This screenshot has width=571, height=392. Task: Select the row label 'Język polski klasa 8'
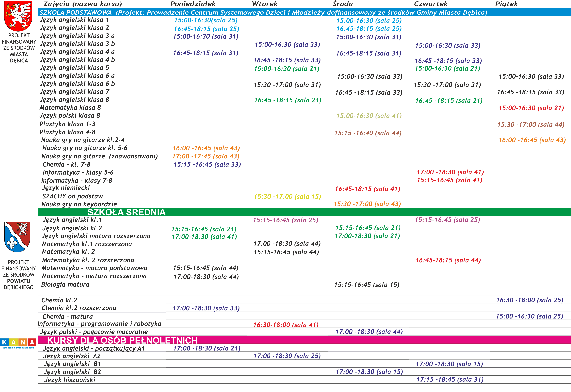point(70,116)
